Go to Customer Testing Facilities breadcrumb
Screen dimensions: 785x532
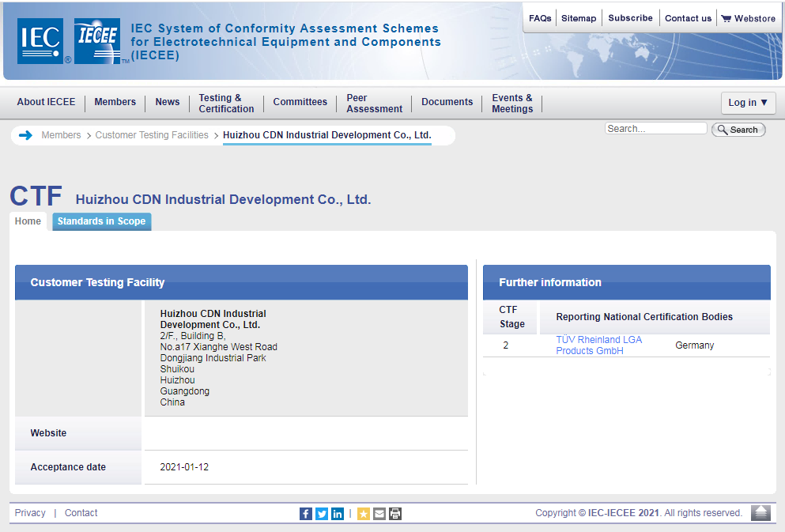pyautogui.click(x=152, y=135)
